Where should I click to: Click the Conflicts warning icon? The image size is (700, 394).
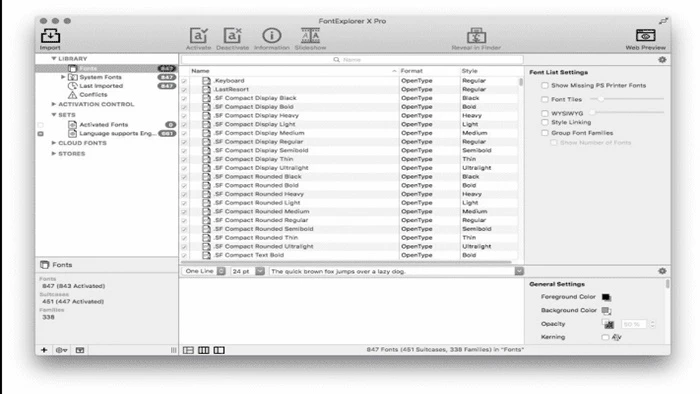(72, 95)
